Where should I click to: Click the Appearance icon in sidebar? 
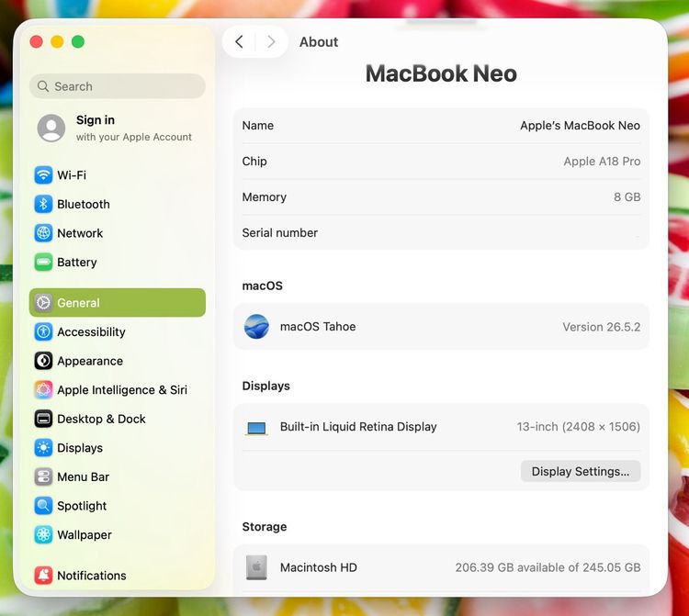43,361
